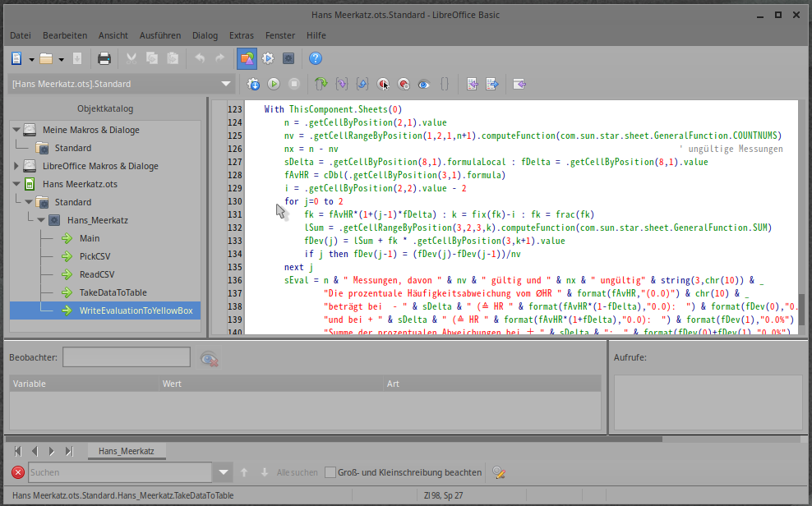
Task: Click the step out icon
Action: pos(362,84)
